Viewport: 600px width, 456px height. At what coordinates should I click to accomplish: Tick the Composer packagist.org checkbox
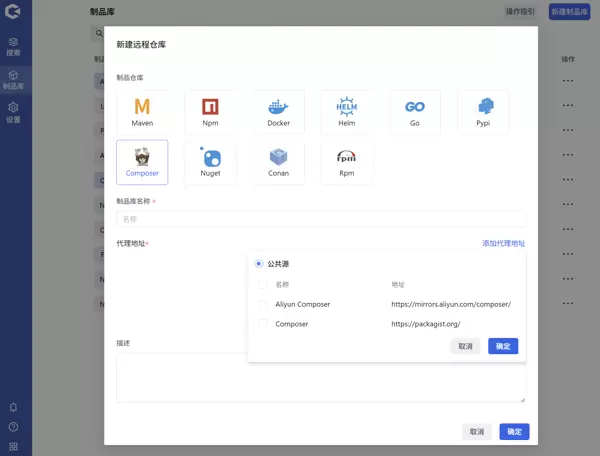click(x=263, y=324)
